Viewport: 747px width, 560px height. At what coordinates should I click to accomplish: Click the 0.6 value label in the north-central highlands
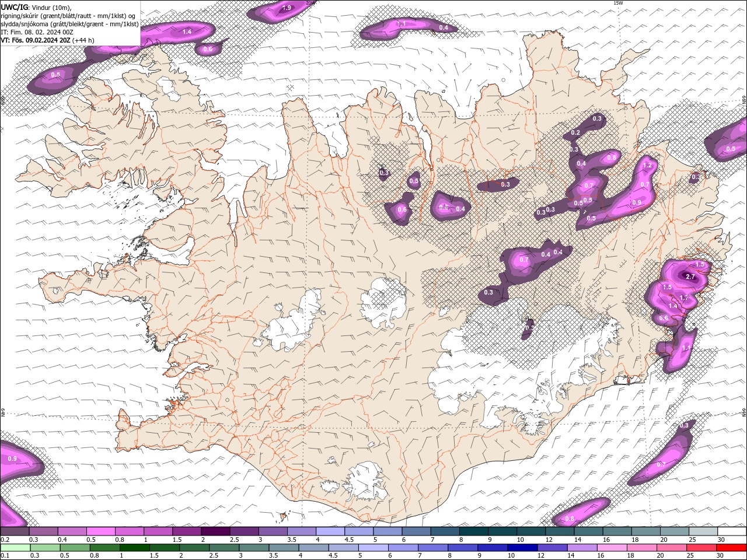(x=402, y=210)
